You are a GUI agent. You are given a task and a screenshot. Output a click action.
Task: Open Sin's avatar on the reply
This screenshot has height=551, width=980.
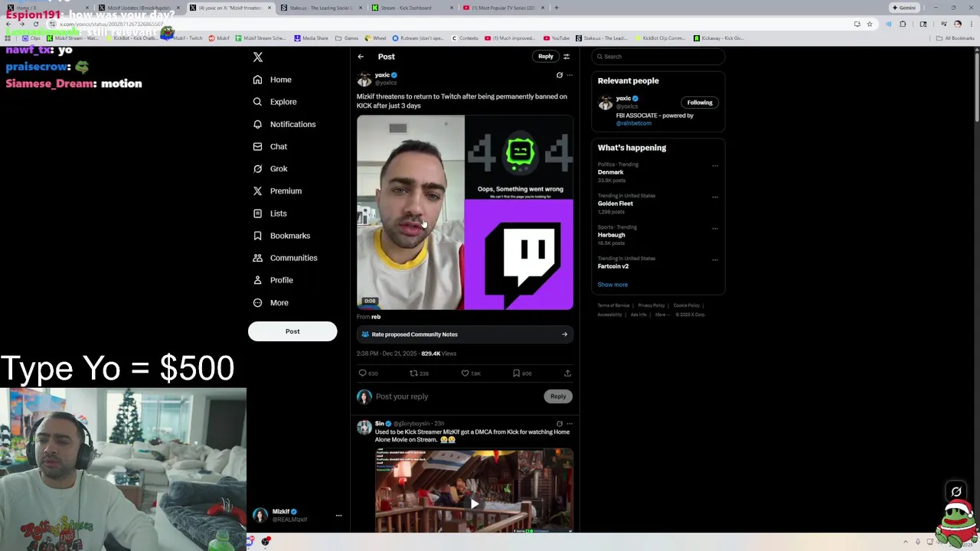pyautogui.click(x=364, y=427)
